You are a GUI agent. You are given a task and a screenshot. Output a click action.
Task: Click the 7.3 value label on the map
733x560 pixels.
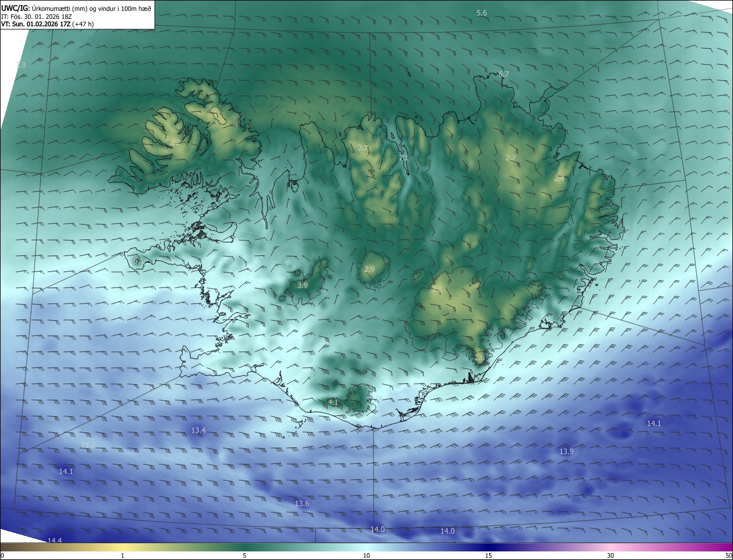tap(20, 65)
